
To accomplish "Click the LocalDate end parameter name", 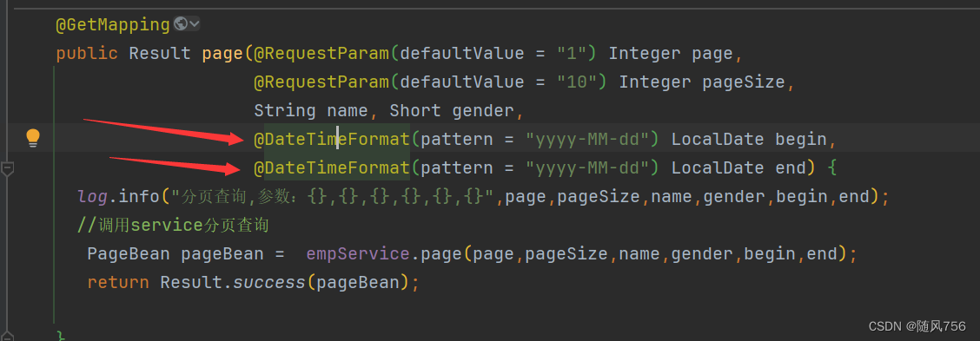I will 790,168.
